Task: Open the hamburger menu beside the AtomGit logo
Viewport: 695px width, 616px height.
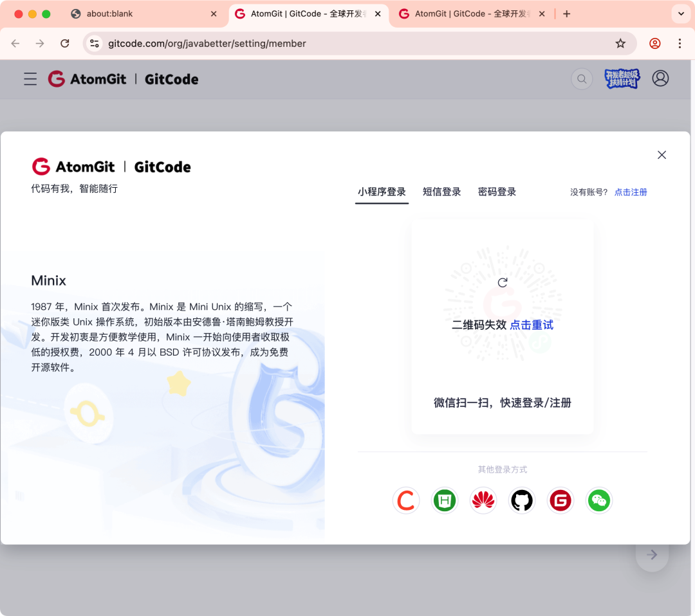Action: pos(30,78)
